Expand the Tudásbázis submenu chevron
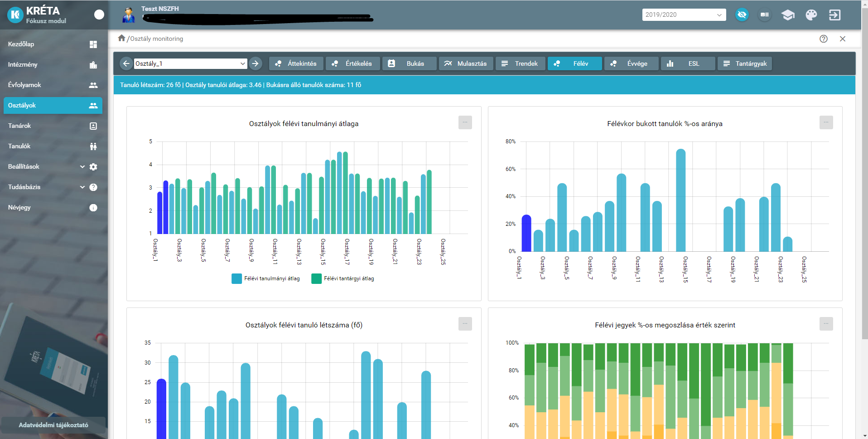The width and height of the screenshot is (868, 439). 82,187
